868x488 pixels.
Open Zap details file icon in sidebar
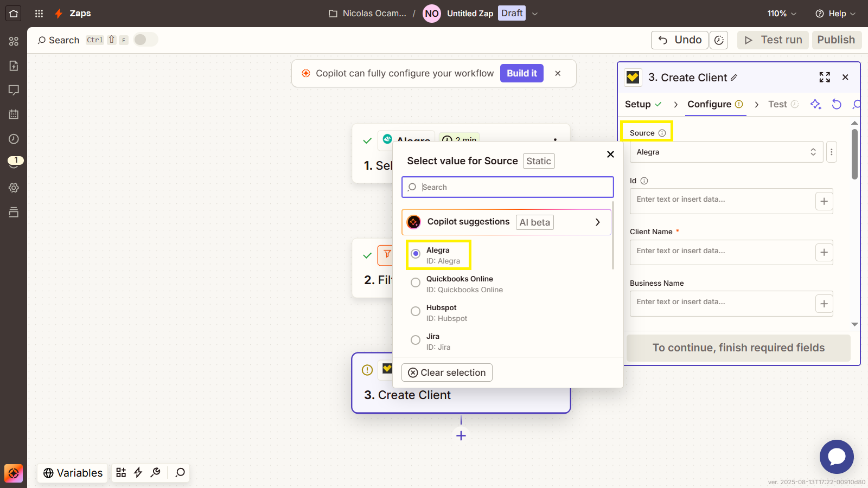(14, 66)
